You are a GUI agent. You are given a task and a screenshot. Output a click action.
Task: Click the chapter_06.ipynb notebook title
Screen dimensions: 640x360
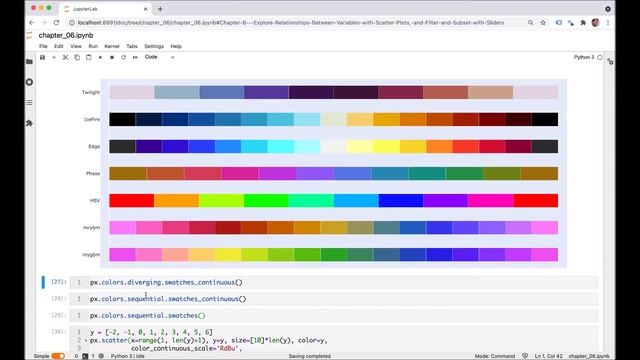click(66, 36)
